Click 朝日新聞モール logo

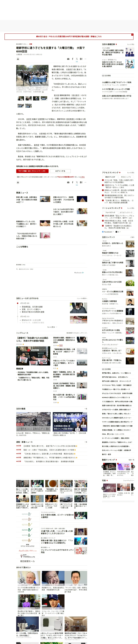(27, 561)
